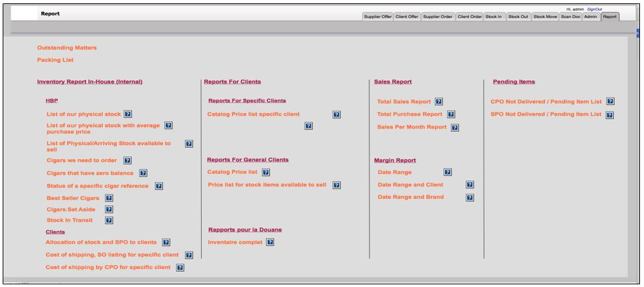Go to the Admin tab
The image size is (644, 287).
(x=591, y=17)
